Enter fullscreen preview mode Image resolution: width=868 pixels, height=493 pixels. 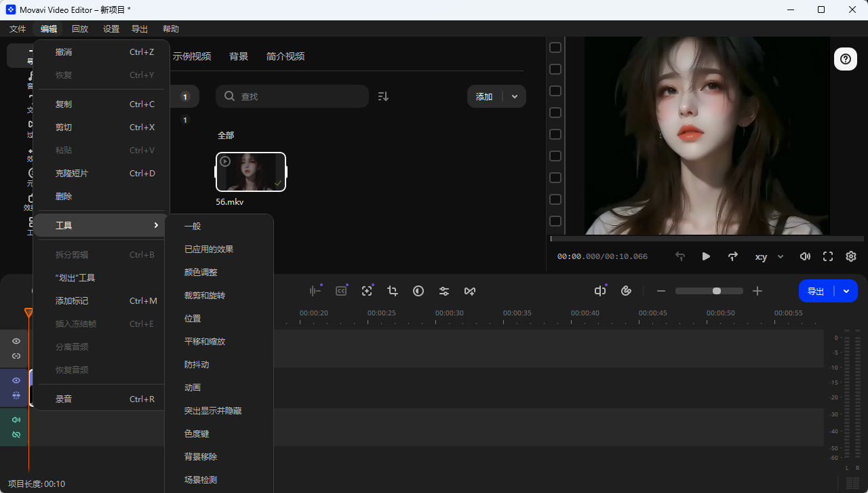click(828, 256)
